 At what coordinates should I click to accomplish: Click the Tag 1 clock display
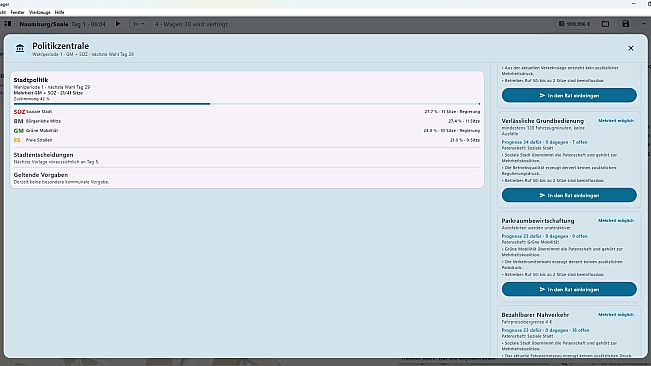88,24
